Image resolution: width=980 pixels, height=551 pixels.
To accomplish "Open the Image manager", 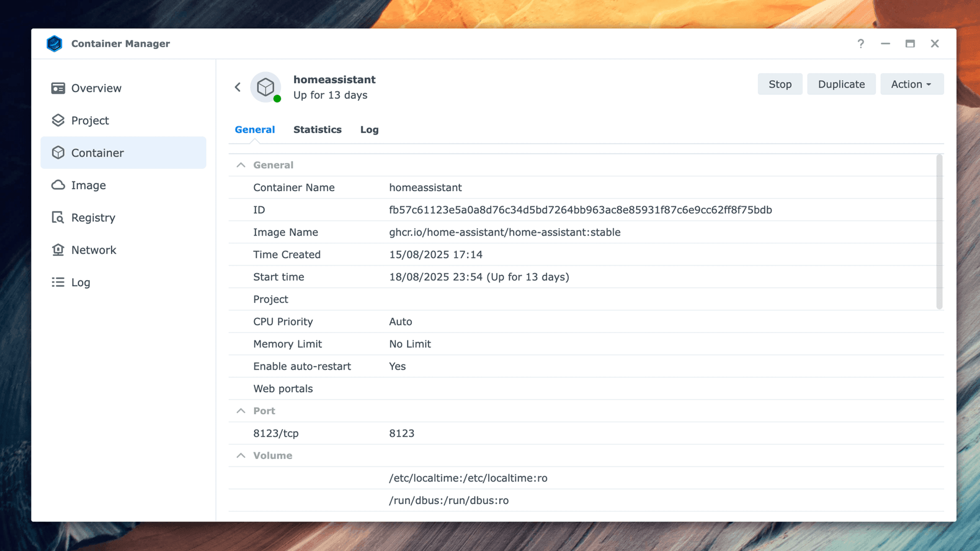I will tap(88, 185).
